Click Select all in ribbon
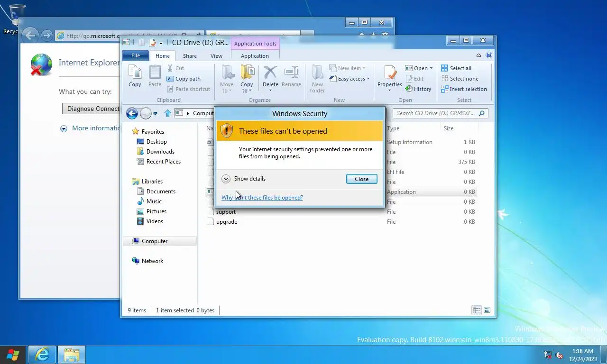This screenshot has height=364, width=607. (x=456, y=68)
